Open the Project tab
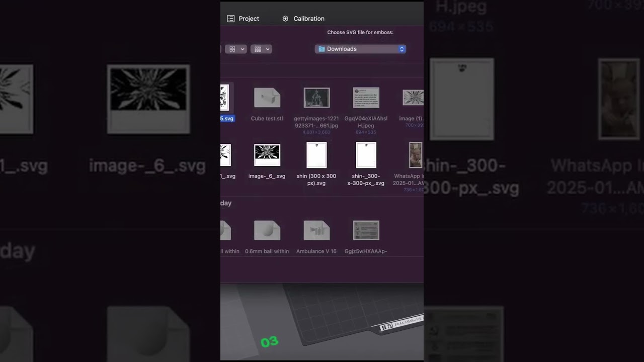 coord(243,19)
